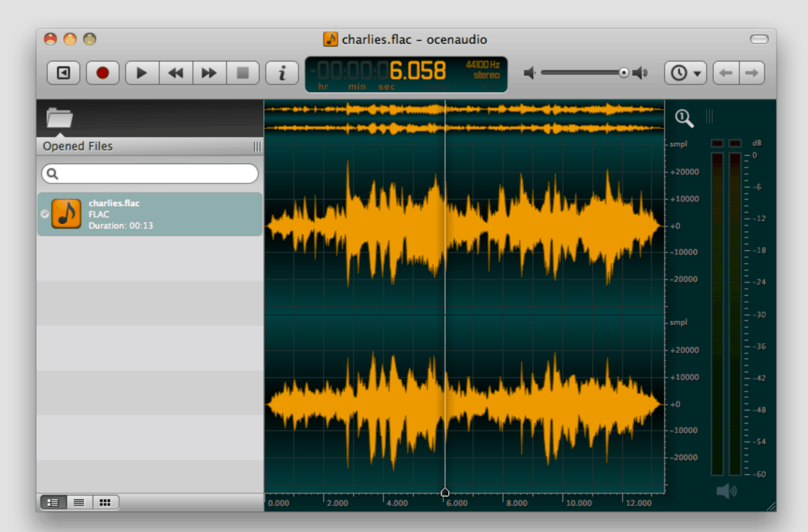The height and width of the screenshot is (532, 808).
Task: Click the grip handle beside Opened Files
Action: (257, 147)
